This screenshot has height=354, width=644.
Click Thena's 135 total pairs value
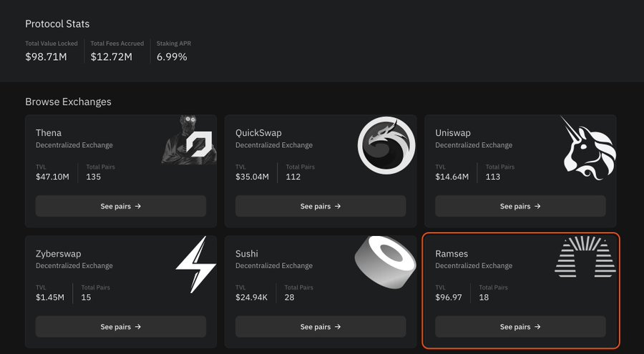pos(93,177)
